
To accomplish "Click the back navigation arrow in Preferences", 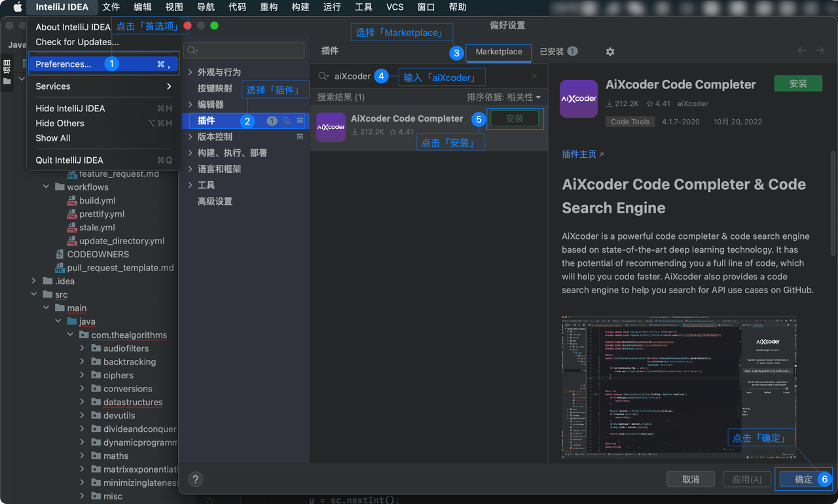I will pyautogui.click(x=801, y=49).
